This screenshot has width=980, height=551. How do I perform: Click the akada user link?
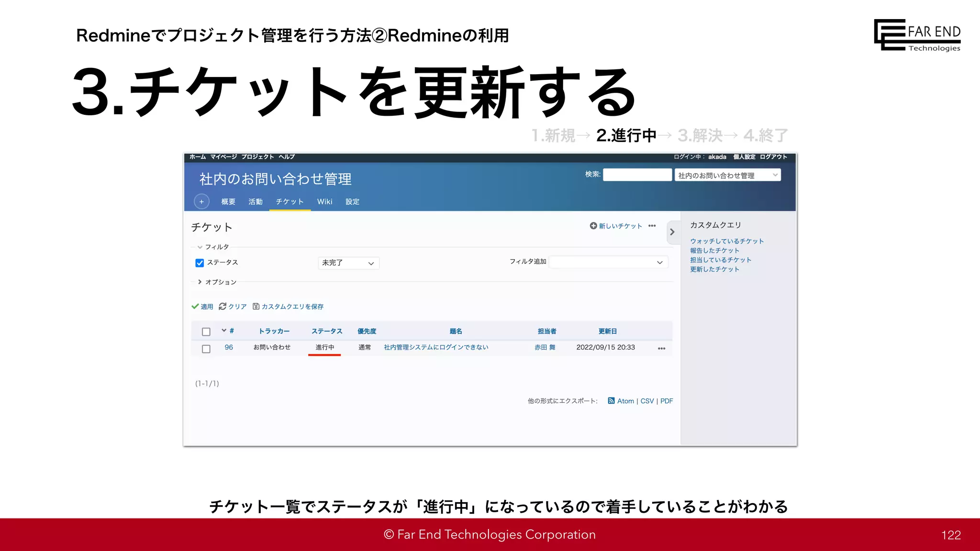[x=717, y=157]
